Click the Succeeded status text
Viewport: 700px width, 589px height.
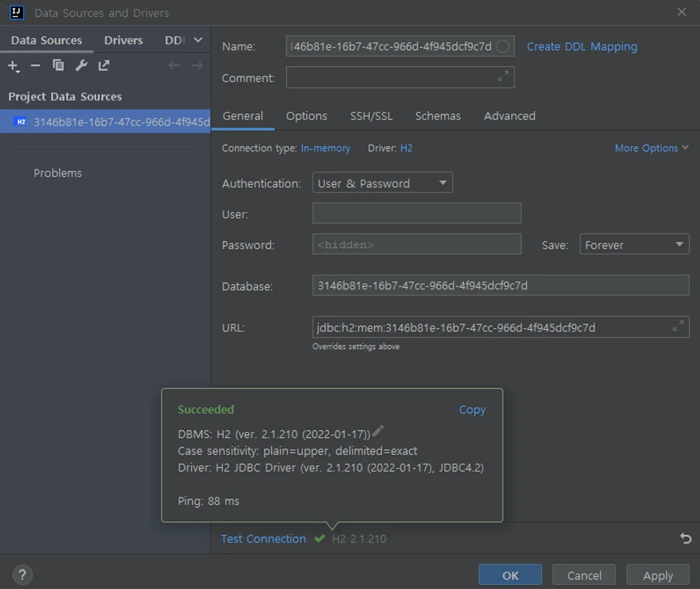[206, 409]
